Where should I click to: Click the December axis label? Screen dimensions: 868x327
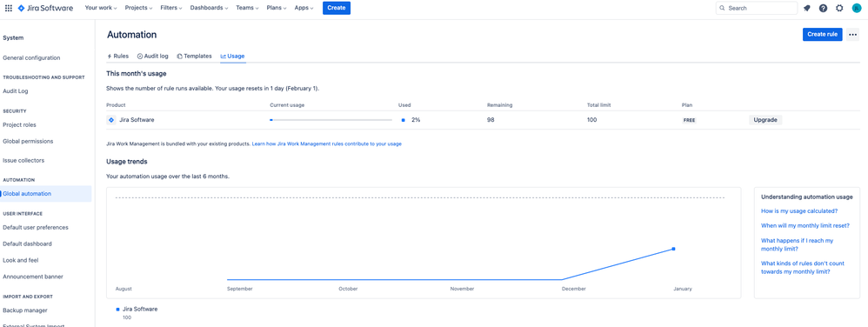click(573, 289)
